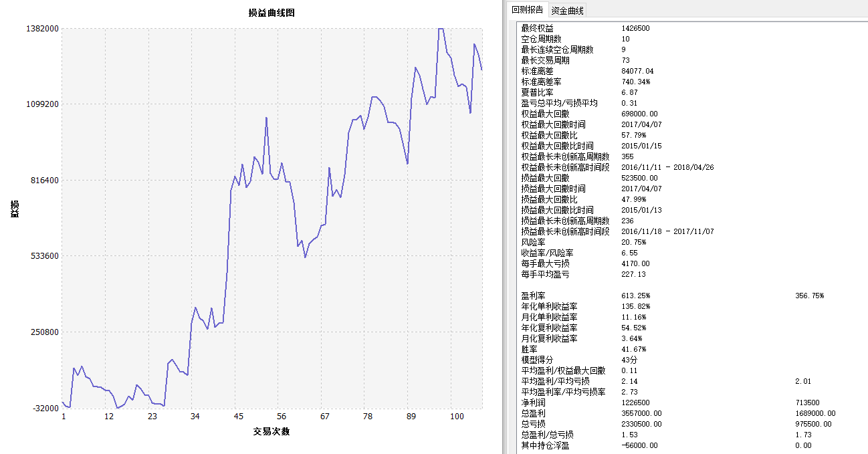The width and height of the screenshot is (868, 454).
Task: Click the x-axis tick labeled 56
Action: pyautogui.click(x=282, y=417)
